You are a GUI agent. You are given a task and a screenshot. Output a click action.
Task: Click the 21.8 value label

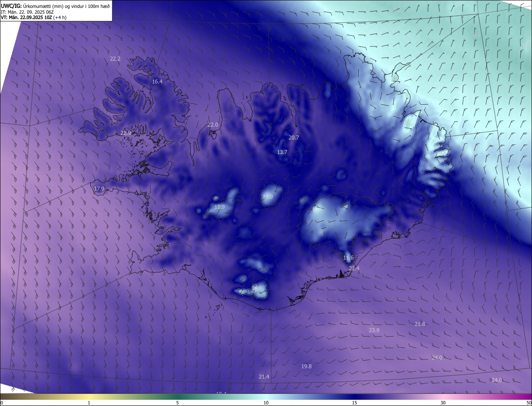420,324
